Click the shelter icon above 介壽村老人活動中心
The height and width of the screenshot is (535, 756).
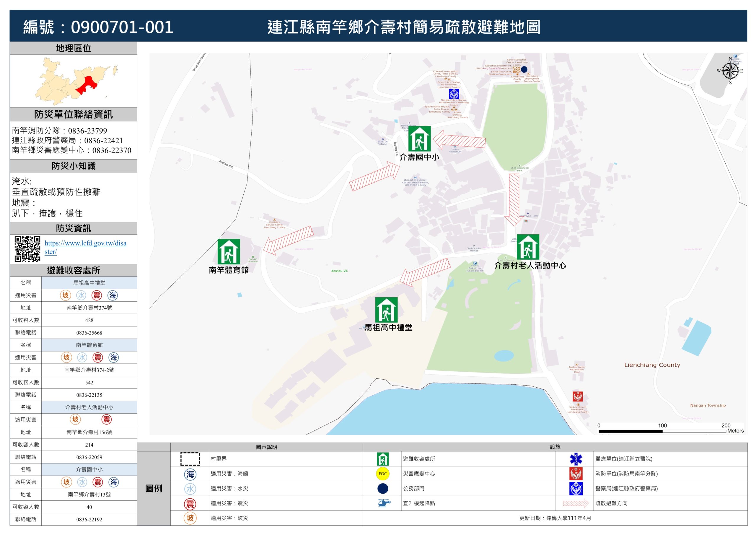pos(528,247)
